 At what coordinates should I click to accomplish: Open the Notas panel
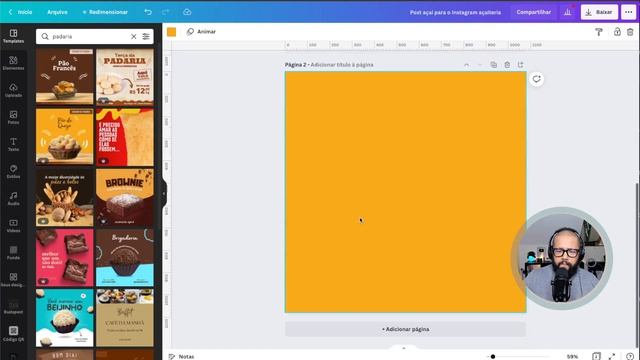tap(182, 356)
